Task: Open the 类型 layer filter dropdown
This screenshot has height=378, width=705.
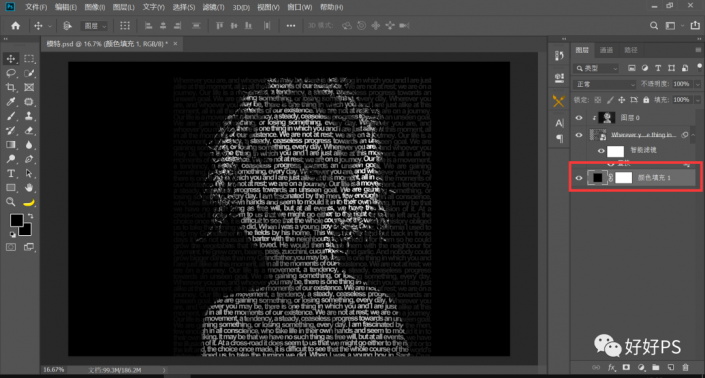Action: [x=596, y=68]
